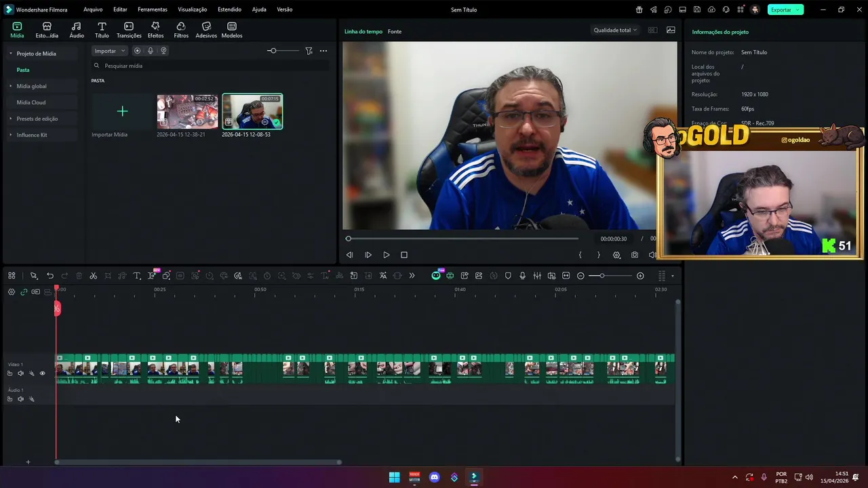Toggle Vídeo 1 track visibility eye
Viewport: 868px width, 488px height.
coord(42,373)
